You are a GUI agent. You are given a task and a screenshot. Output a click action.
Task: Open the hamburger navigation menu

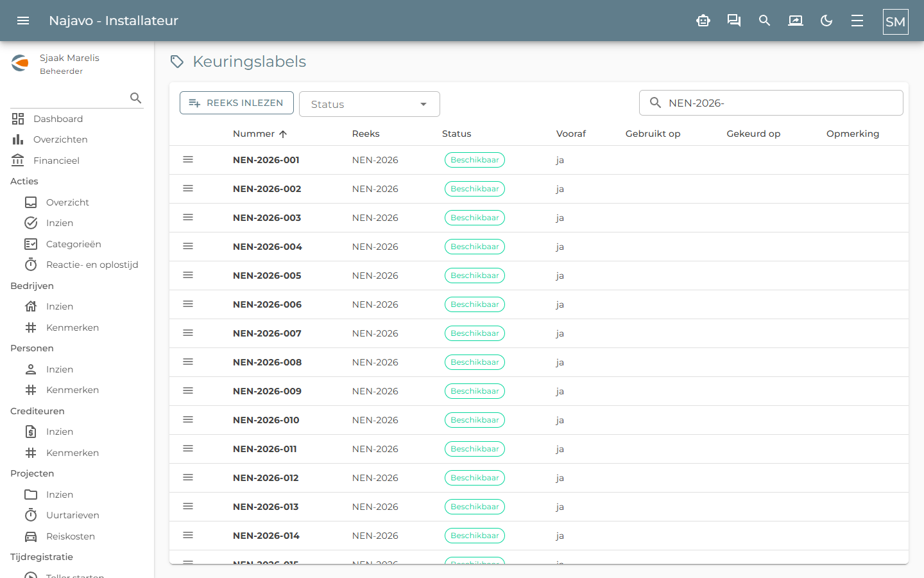[23, 21]
